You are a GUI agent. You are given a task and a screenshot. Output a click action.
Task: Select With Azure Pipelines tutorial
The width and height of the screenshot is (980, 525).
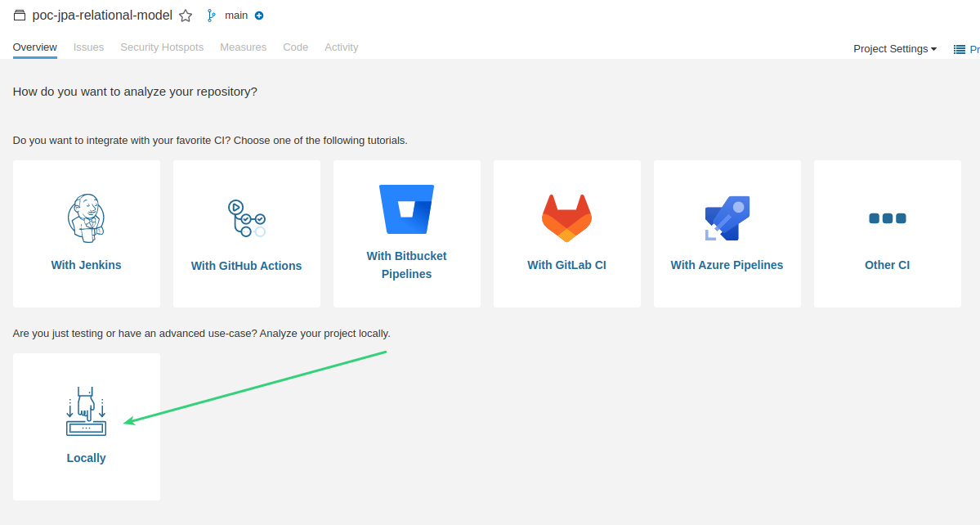pyautogui.click(x=727, y=265)
